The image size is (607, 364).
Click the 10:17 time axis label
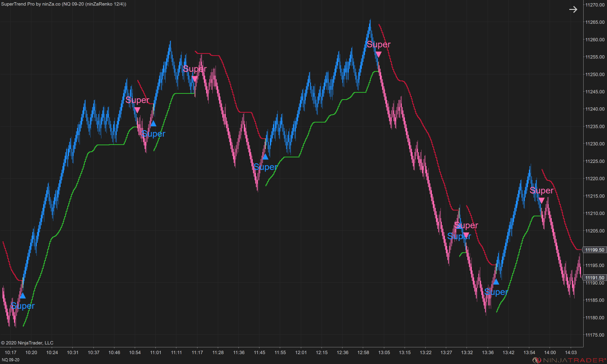click(x=11, y=352)
